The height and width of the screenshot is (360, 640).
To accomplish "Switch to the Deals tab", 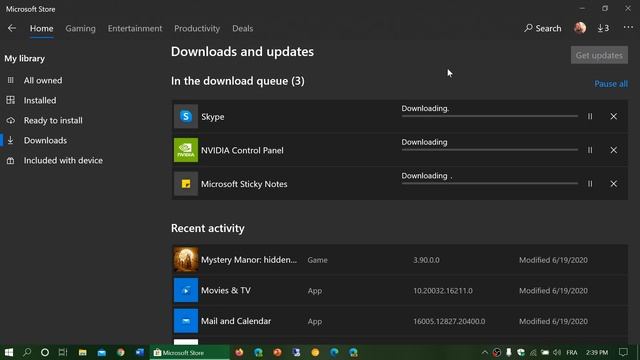I will [x=242, y=28].
